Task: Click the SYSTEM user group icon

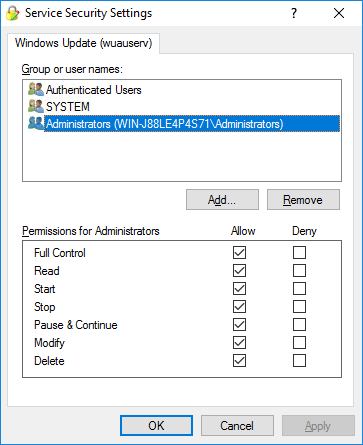Action: point(36,106)
